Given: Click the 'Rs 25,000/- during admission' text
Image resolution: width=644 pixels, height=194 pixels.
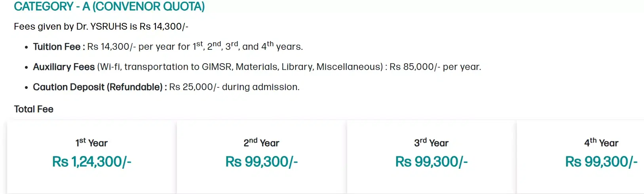Looking at the screenshot, I should 234,87.
